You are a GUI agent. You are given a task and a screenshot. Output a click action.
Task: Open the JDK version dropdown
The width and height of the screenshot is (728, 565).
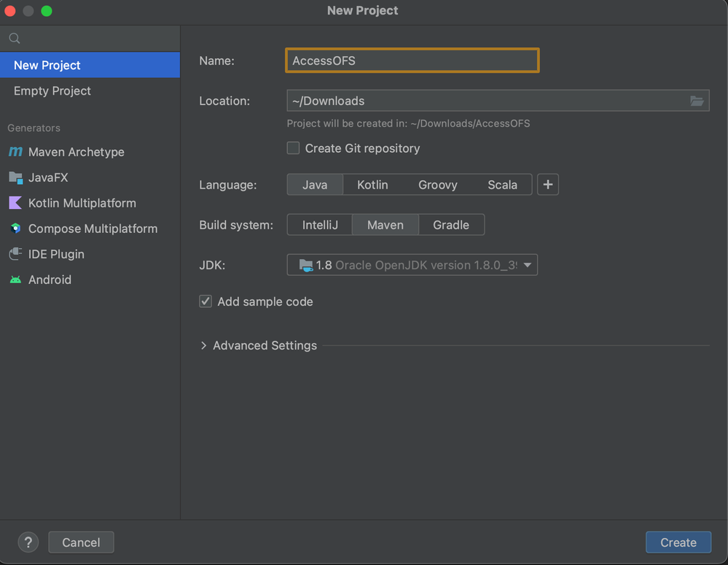click(x=412, y=265)
